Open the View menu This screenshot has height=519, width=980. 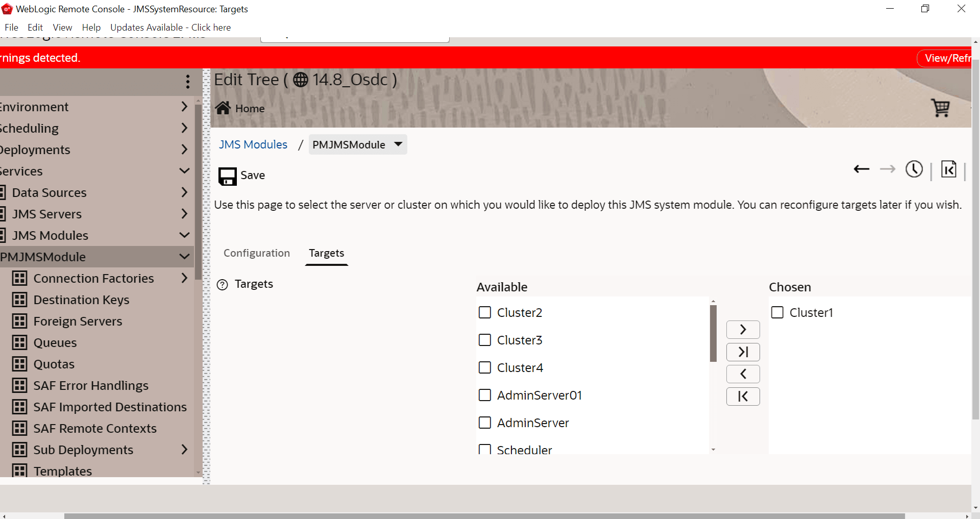(x=62, y=28)
